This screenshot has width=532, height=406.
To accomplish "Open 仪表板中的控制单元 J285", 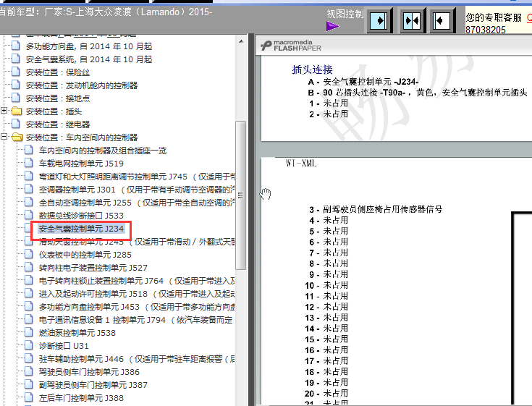I will pyautogui.click(x=85, y=255).
